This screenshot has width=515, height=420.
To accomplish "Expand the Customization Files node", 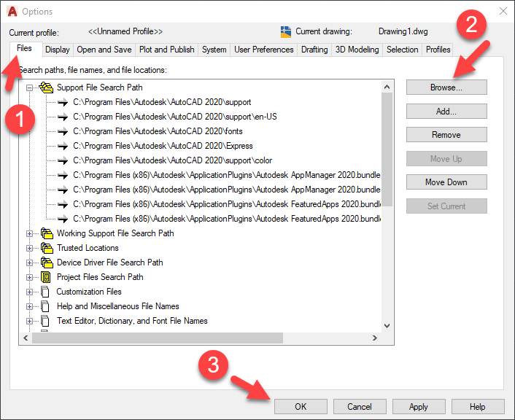I will pyautogui.click(x=30, y=292).
